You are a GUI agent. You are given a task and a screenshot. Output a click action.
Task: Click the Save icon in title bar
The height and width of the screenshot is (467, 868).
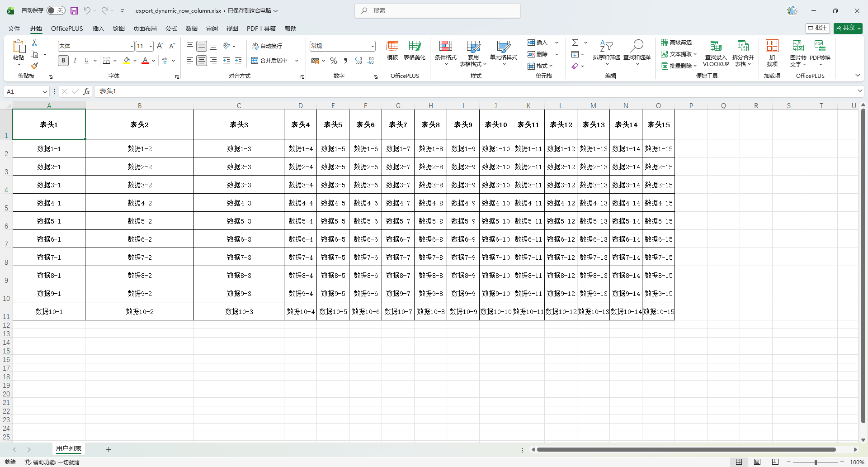click(x=74, y=10)
